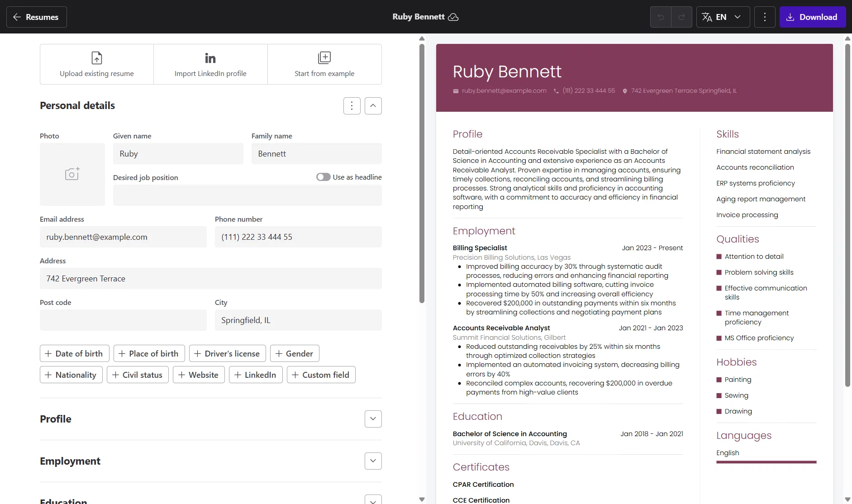Open Personal details options menu

point(352,106)
